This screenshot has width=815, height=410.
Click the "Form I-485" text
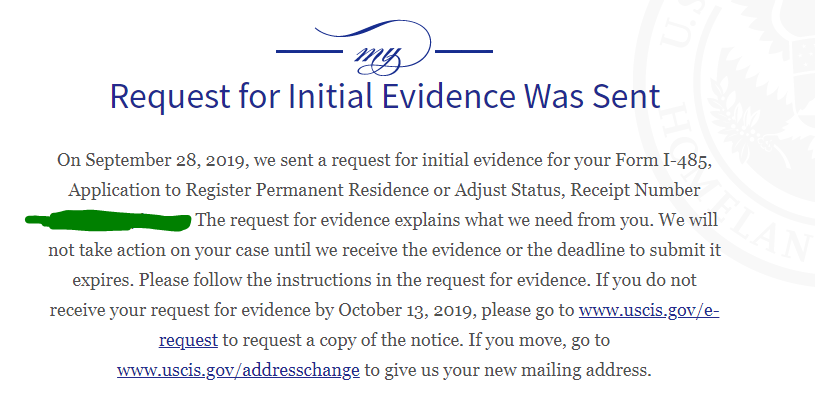click(662, 160)
